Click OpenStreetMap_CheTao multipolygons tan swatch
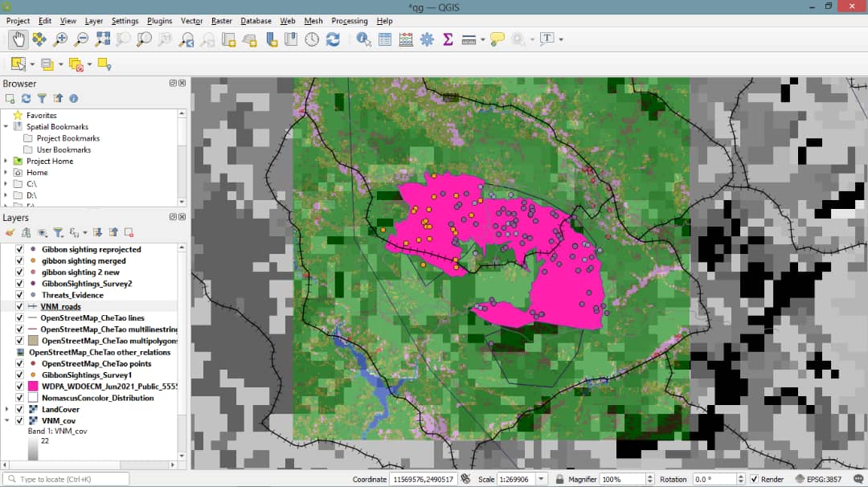The width and height of the screenshot is (868, 487). coord(33,341)
